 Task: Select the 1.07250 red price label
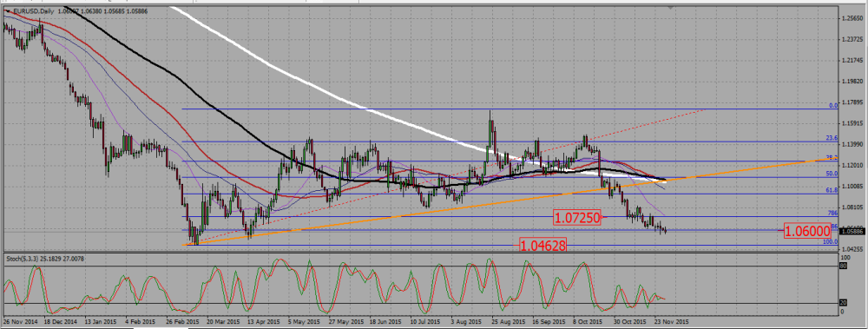coord(577,218)
